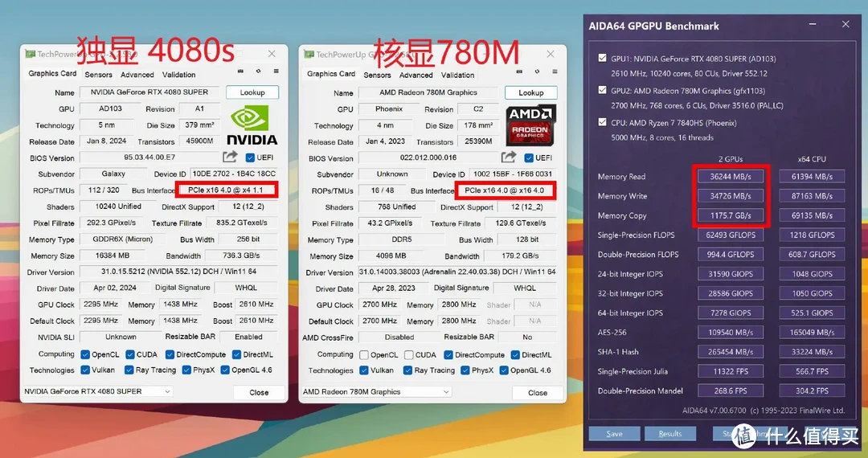Open the Validation tab in the NVIDIA window

point(178,75)
